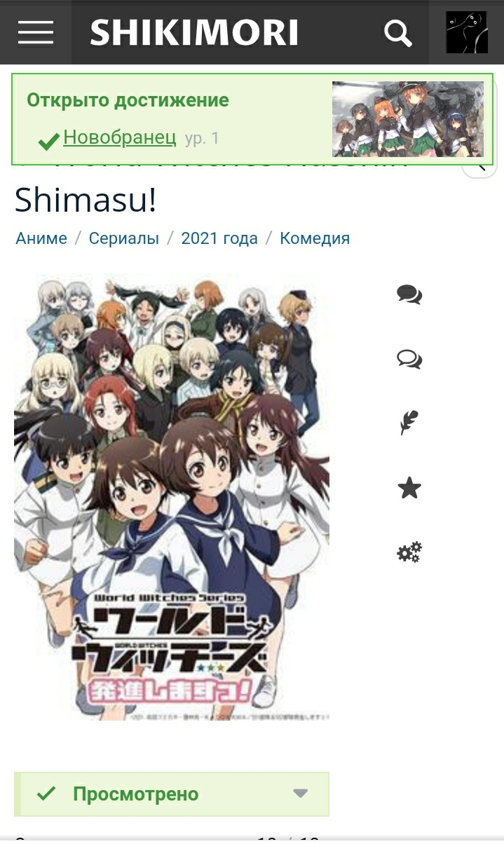
Task: Open edit settings with gears icon
Action: coord(409,552)
